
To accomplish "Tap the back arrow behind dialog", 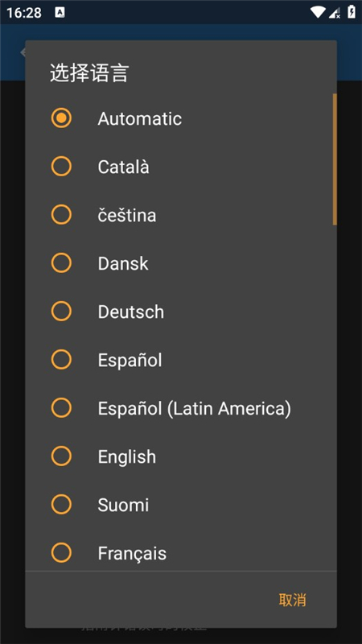I will coord(23,52).
